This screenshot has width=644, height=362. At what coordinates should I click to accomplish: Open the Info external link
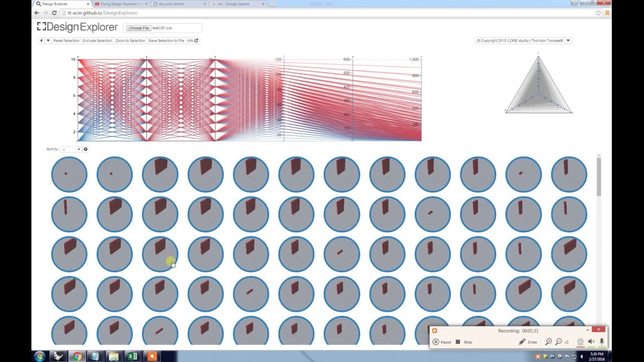[x=193, y=41]
